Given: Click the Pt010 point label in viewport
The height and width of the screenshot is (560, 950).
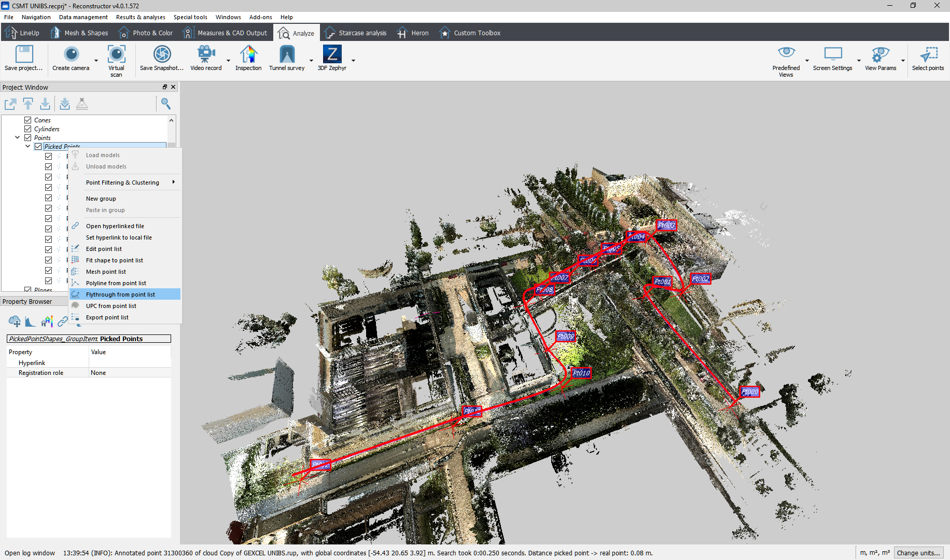Looking at the screenshot, I should click(x=581, y=373).
